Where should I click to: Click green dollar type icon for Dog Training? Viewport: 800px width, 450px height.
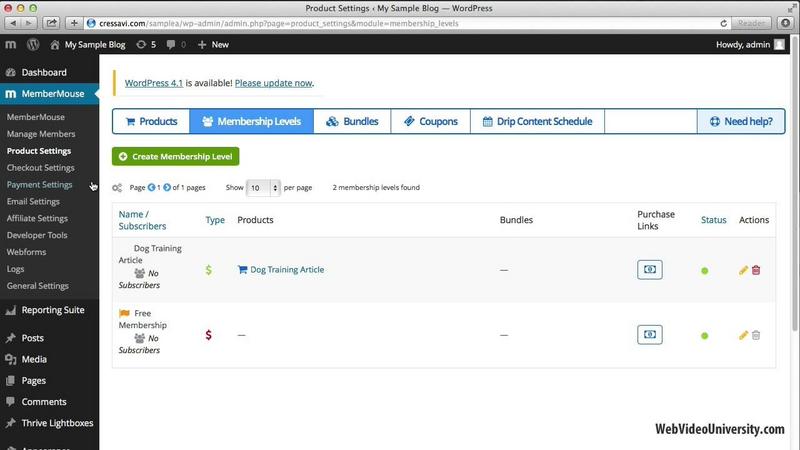pos(208,270)
